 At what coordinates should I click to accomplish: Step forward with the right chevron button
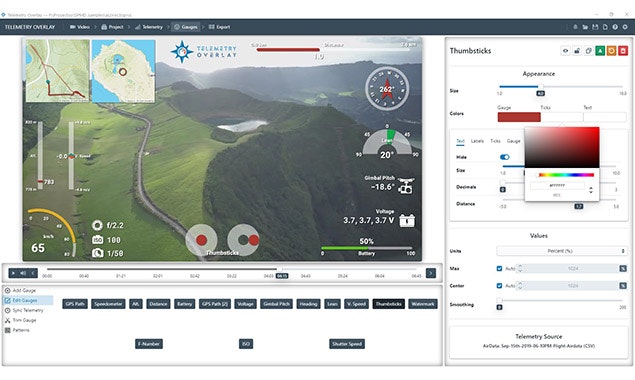tap(430, 273)
